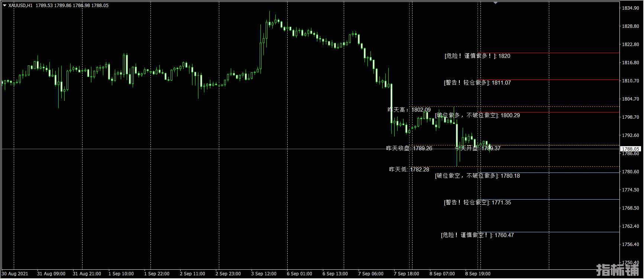The image size is (644, 279).
Task: Click price axis value 1780.60
Action: (x=631, y=172)
